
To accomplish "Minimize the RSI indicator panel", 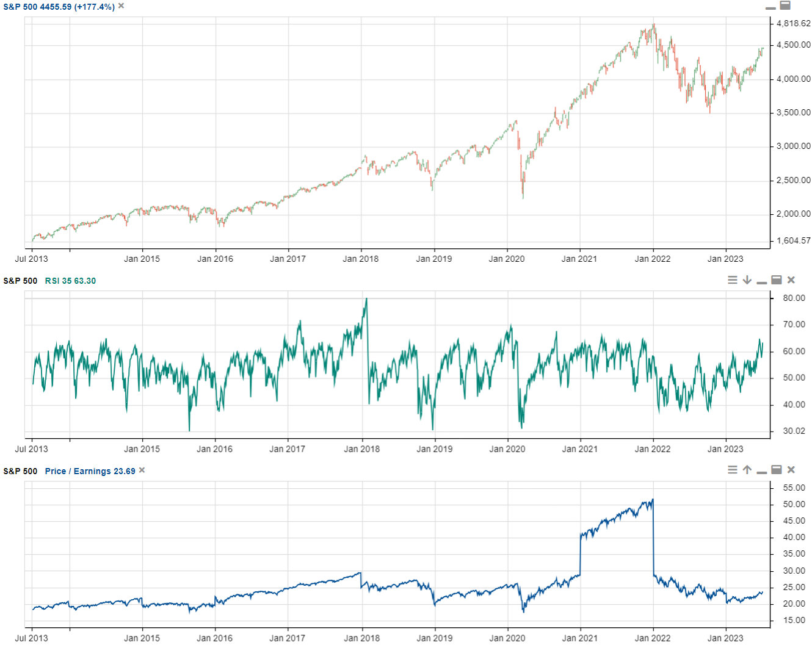I will click(x=762, y=283).
